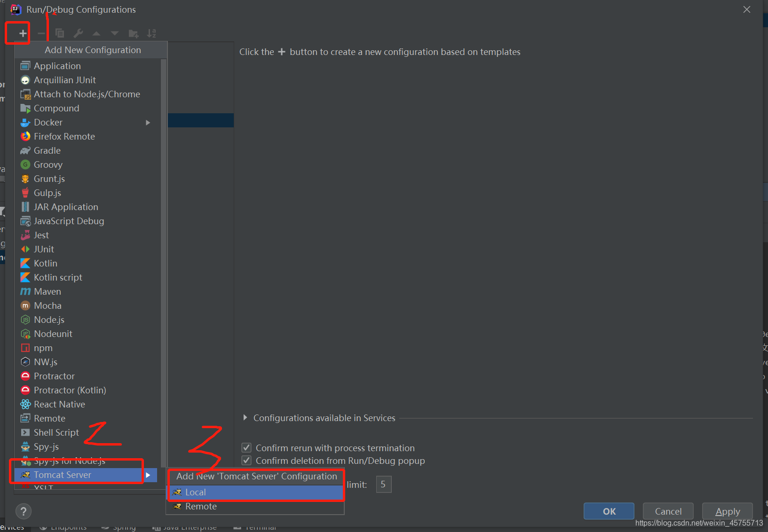Select the Remote configuration in main list

[x=87, y=418]
